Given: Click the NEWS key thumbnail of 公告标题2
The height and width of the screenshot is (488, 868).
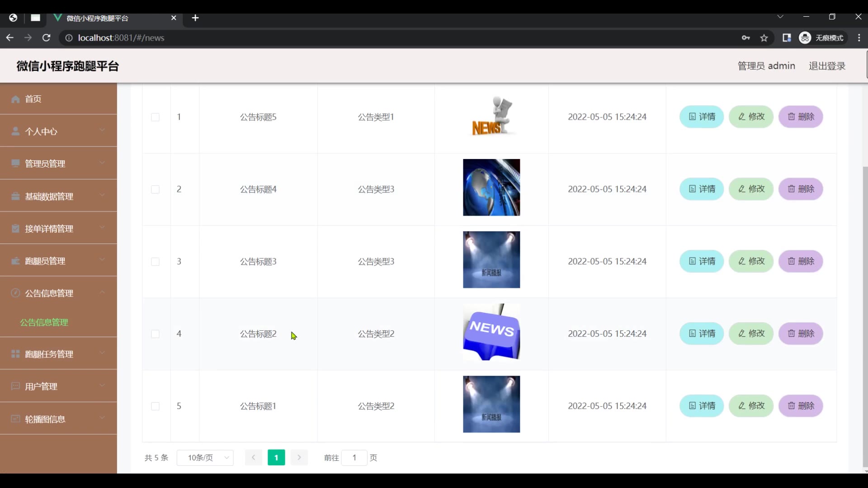Looking at the screenshot, I should [x=491, y=332].
